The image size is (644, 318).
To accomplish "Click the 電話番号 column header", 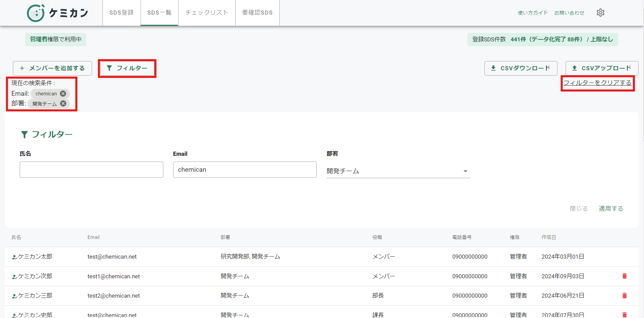I will point(462,237).
